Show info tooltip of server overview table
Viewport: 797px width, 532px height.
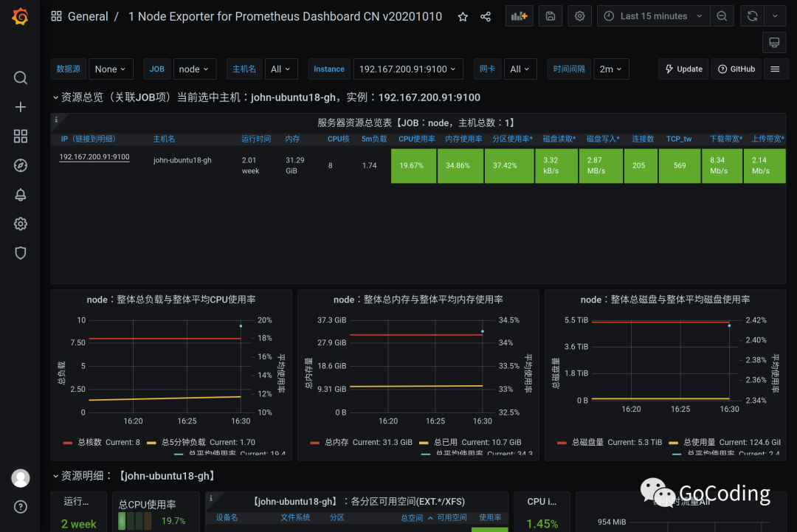(x=56, y=120)
